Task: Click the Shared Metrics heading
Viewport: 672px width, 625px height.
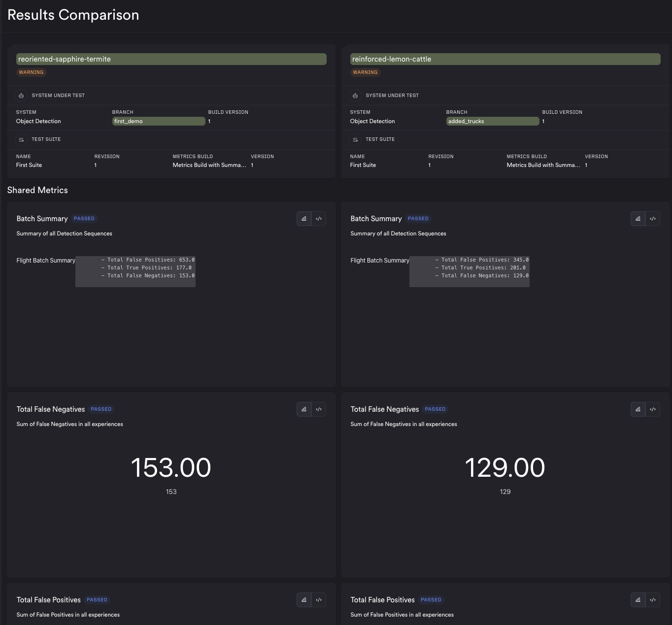Action: point(37,190)
